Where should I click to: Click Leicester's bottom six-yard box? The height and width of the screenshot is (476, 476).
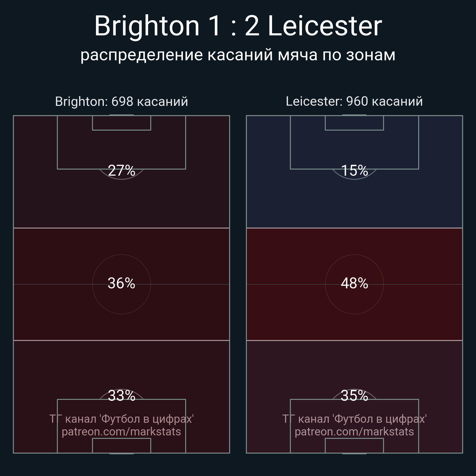click(x=354, y=446)
